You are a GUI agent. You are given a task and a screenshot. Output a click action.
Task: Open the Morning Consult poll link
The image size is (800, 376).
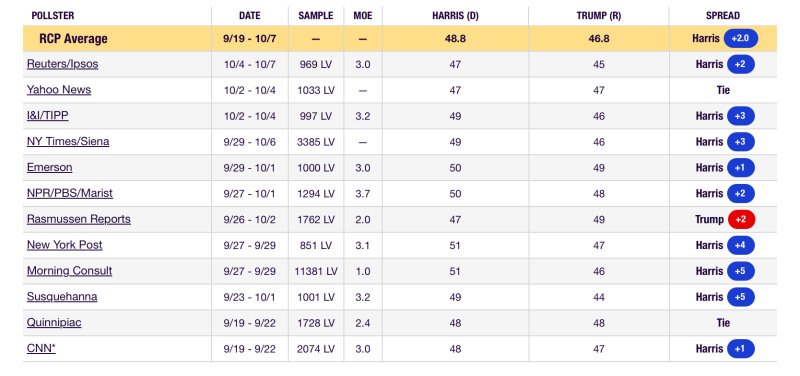pos(69,271)
